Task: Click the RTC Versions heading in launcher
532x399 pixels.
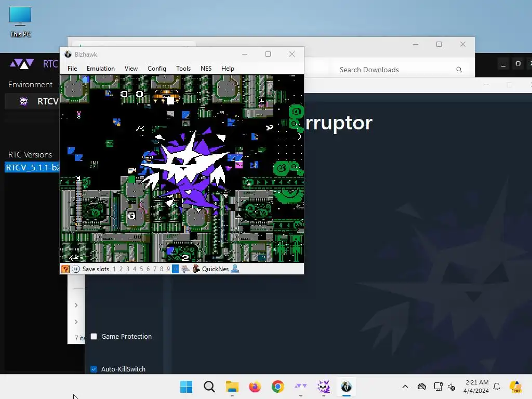Action: click(x=30, y=155)
